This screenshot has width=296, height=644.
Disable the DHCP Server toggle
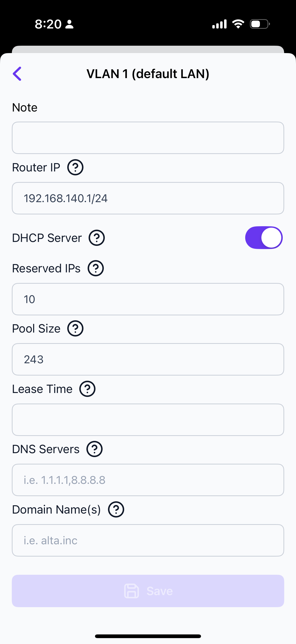(x=264, y=238)
